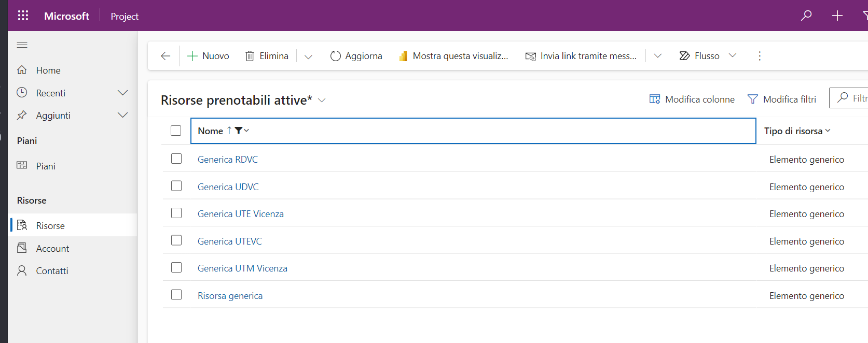Go back using the left arrow
868x343 pixels.
pyautogui.click(x=166, y=56)
